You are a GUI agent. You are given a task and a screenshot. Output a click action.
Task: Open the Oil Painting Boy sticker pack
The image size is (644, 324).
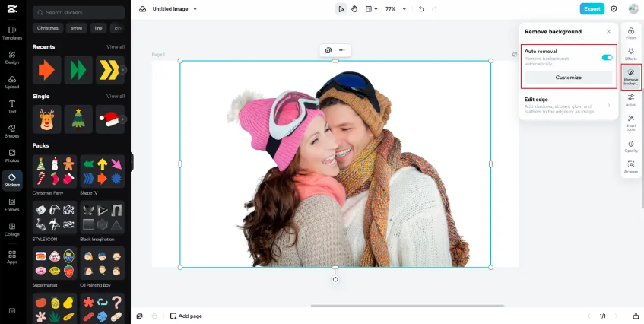(x=103, y=263)
